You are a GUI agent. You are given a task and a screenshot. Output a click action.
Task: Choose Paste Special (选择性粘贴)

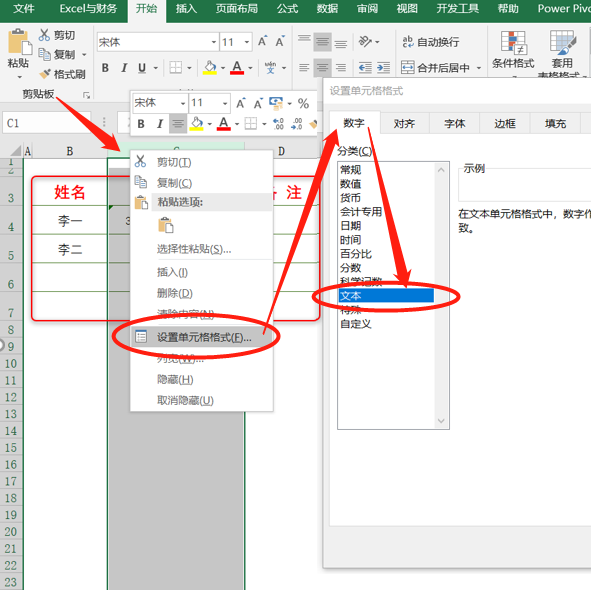click(201, 249)
